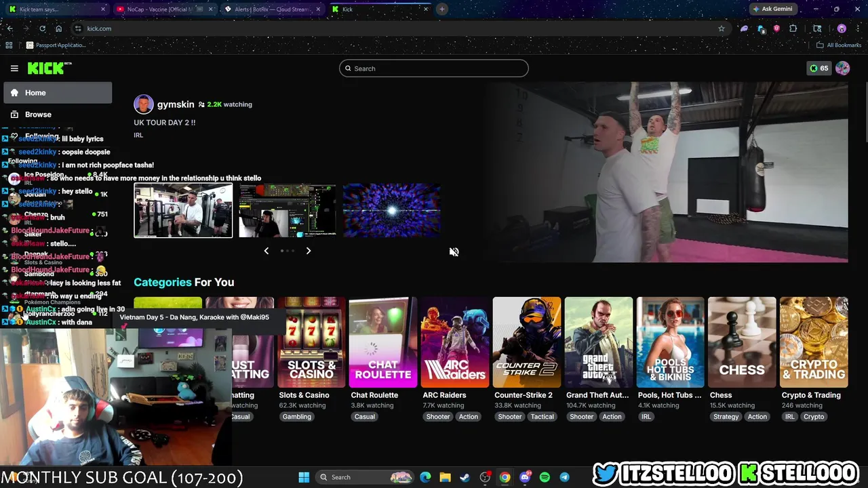Select Browse in Kick sidebar

(58, 115)
